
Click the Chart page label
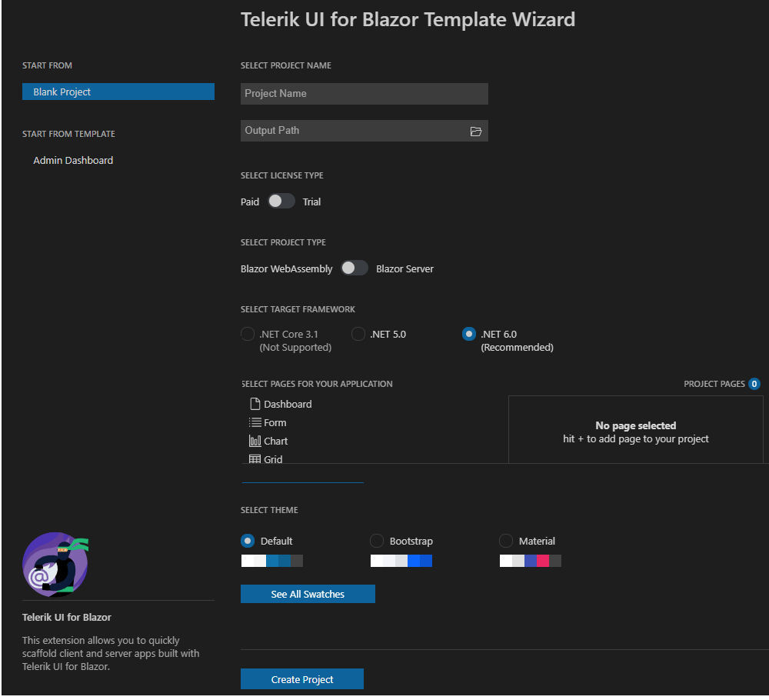coord(275,441)
